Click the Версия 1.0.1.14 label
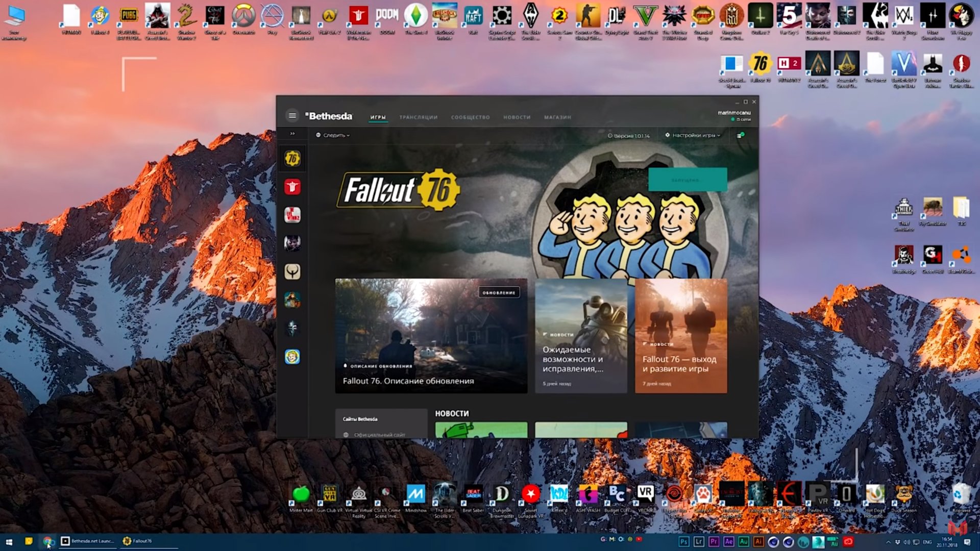Screen dimensions: 980x551 coord(628,136)
